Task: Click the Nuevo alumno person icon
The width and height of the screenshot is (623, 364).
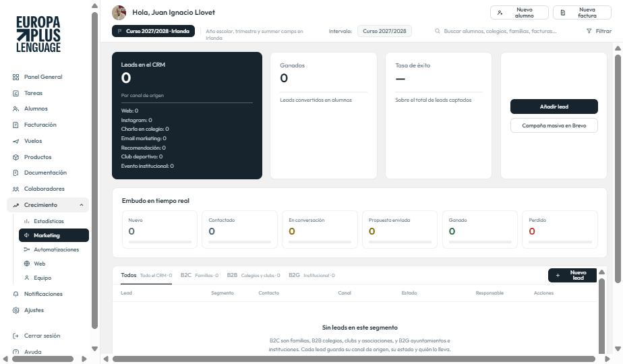Action: pyautogui.click(x=500, y=13)
